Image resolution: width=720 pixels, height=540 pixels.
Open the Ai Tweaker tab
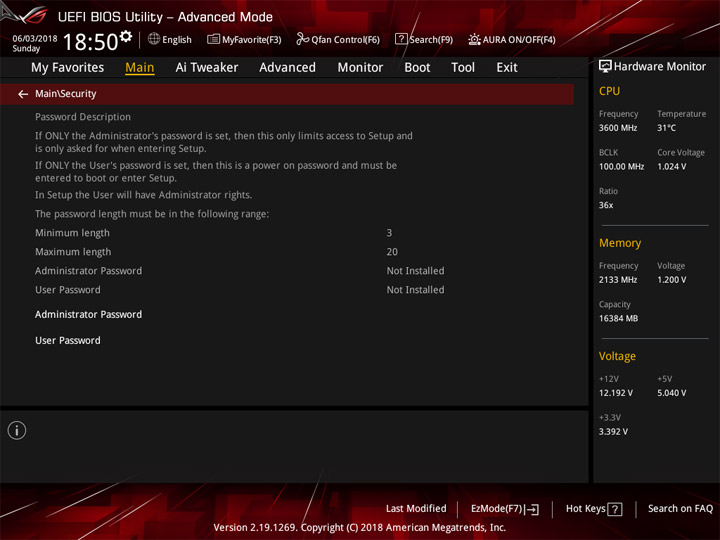click(x=207, y=68)
